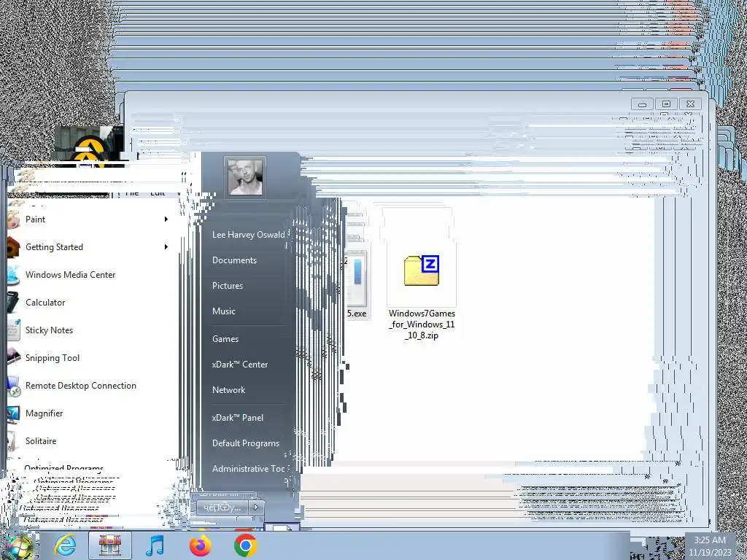The image size is (747, 560).
Task: Expand the Paint jump list arrow
Action: click(x=166, y=219)
